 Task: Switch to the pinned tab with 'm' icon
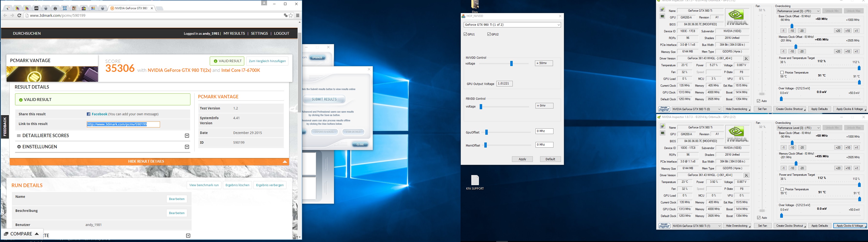(36, 8)
